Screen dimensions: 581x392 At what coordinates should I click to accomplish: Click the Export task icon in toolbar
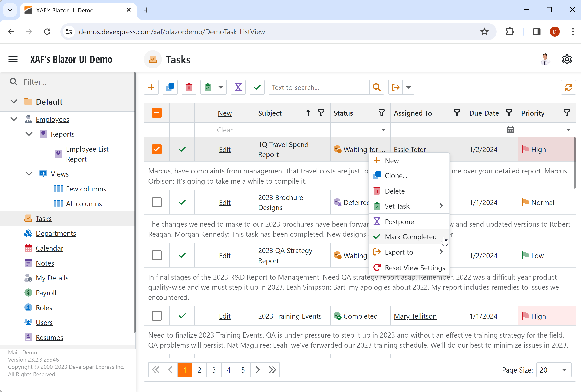tap(395, 87)
